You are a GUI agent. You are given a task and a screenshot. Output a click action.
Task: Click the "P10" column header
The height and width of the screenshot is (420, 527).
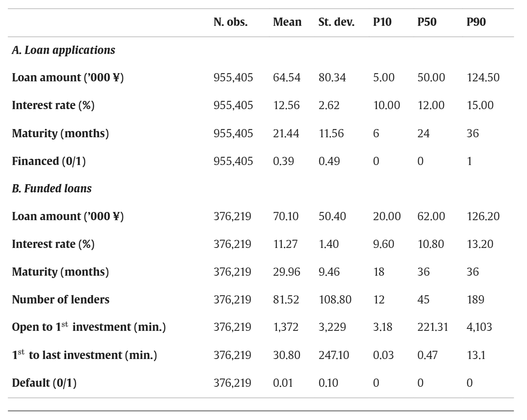tap(382, 22)
